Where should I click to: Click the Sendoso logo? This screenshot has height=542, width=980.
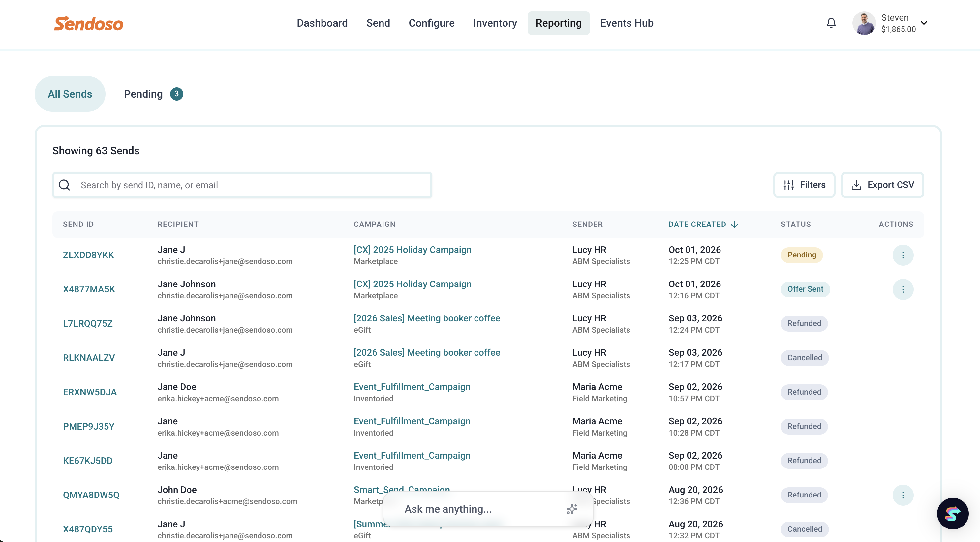coord(89,23)
